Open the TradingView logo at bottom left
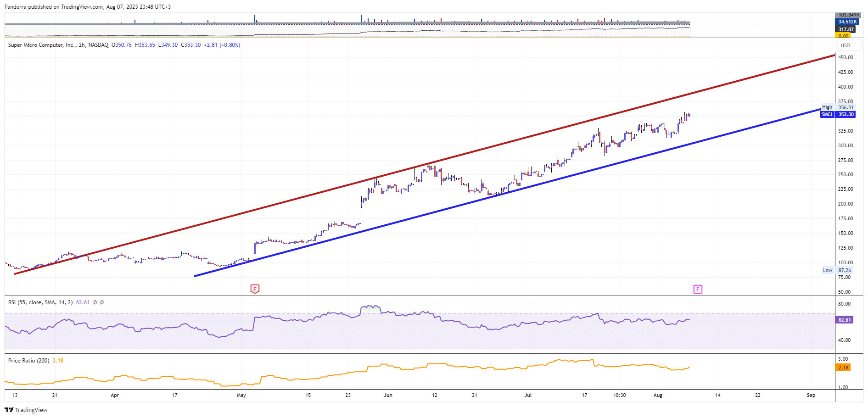 point(26,410)
